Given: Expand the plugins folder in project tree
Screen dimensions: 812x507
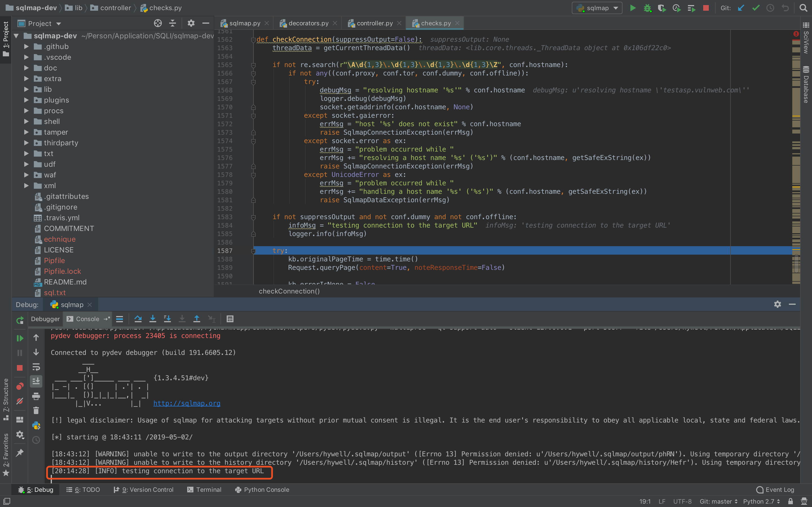Looking at the screenshot, I should click(26, 100).
